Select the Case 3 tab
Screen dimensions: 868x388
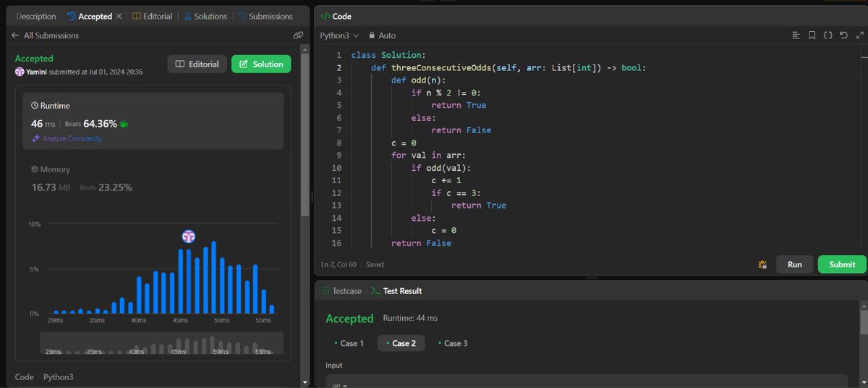453,343
